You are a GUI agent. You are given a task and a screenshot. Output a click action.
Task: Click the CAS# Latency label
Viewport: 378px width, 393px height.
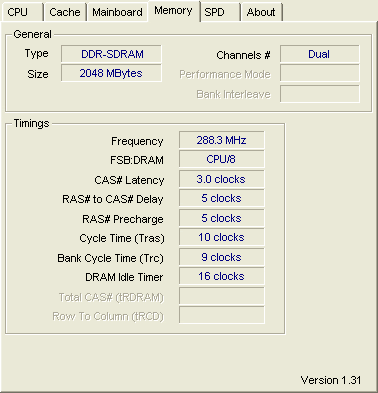coord(129,180)
